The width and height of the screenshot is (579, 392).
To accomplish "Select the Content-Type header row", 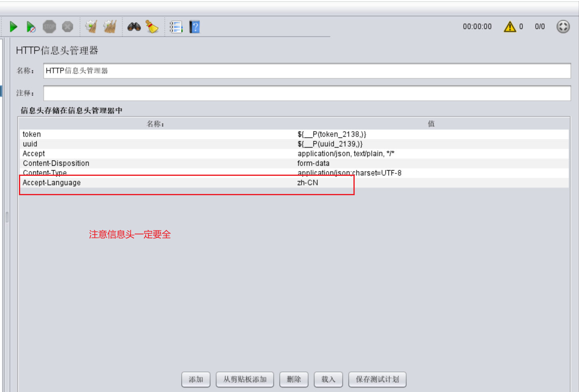I will (x=294, y=173).
